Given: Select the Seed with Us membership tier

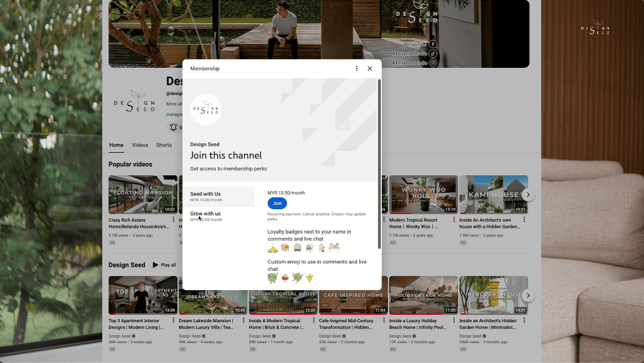Looking at the screenshot, I should (219, 196).
